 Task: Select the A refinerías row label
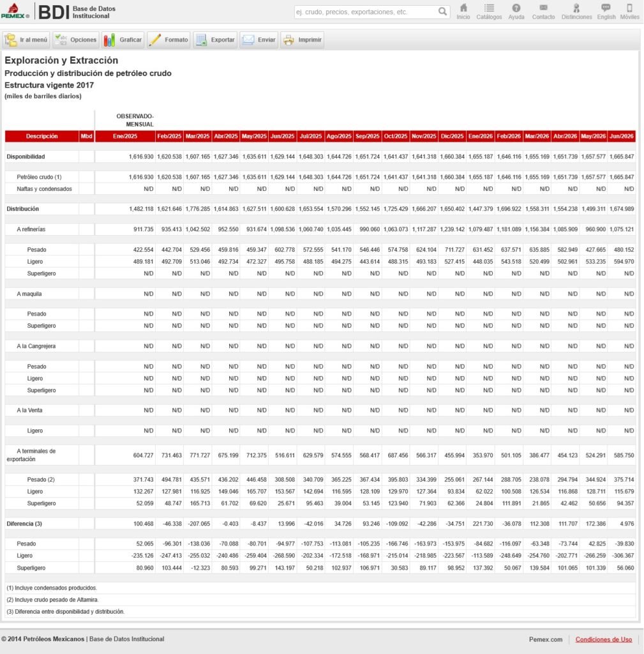coord(31,229)
